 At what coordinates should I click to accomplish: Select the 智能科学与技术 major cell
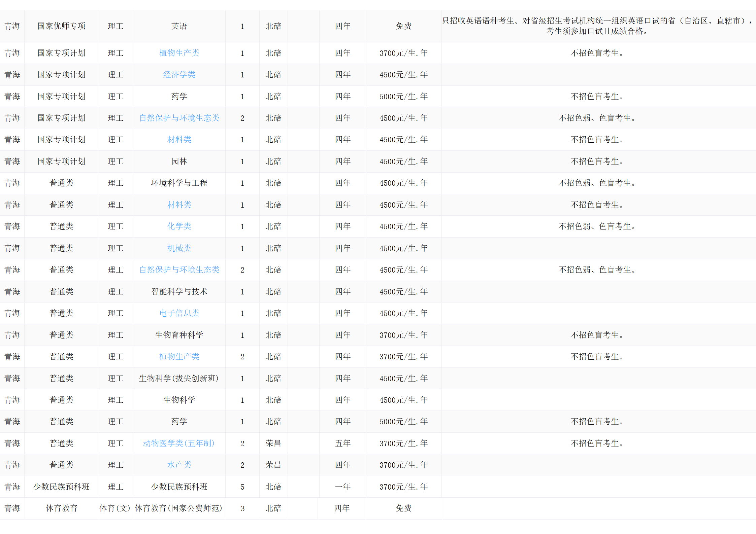click(x=179, y=291)
